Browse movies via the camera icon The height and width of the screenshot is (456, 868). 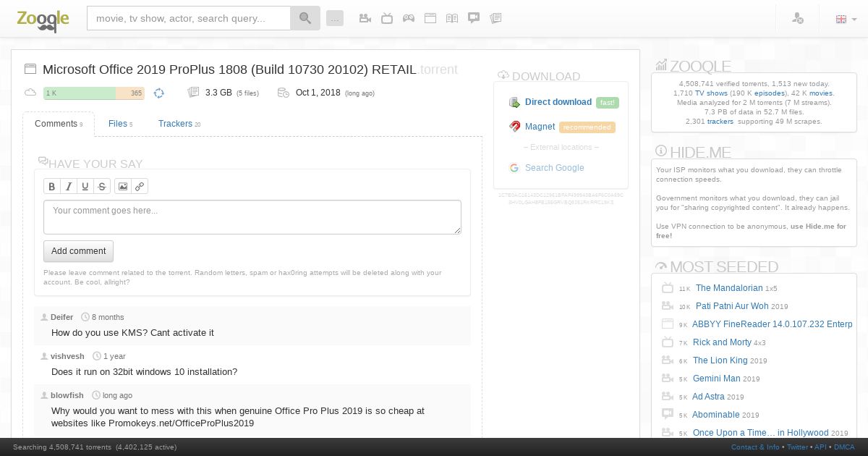[365, 18]
